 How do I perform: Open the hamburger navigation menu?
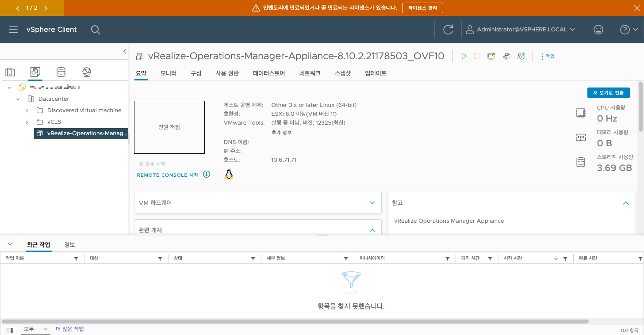coord(13,30)
